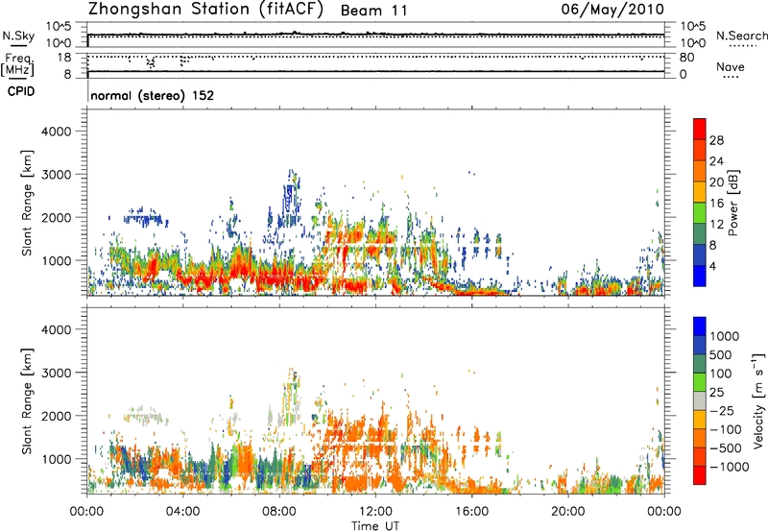Click the 'CPID' label
This screenshot has height=532, width=768.
pyautogui.click(x=21, y=91)
